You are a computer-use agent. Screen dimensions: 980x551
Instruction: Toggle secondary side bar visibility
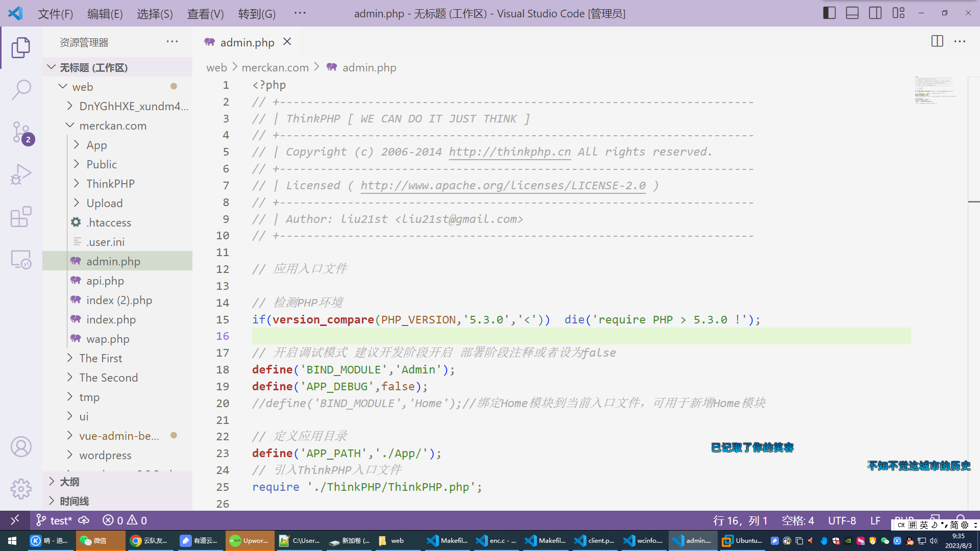click(875, 13)
